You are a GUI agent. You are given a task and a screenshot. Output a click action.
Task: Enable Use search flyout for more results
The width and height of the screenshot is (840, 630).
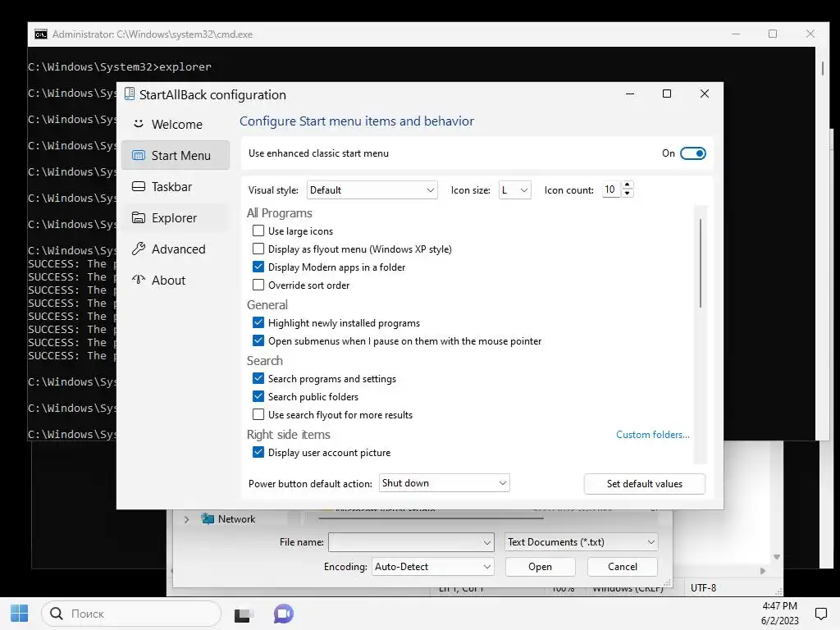tap(258, 414)
